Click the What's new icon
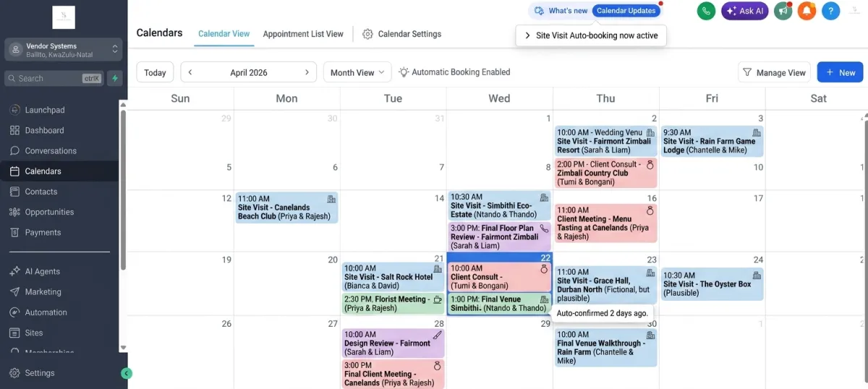Viewport: 868px width, 389px height. [x=539, y=11]
